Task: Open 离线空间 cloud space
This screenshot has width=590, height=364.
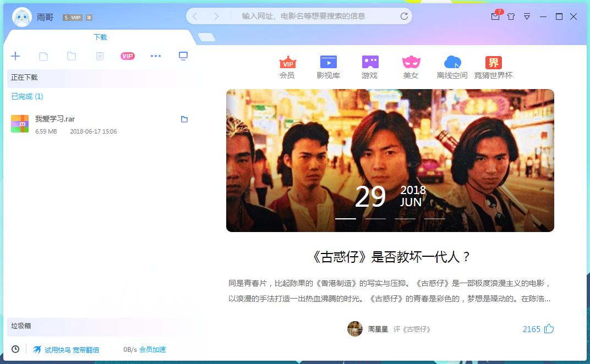Action: pos(451,65)
